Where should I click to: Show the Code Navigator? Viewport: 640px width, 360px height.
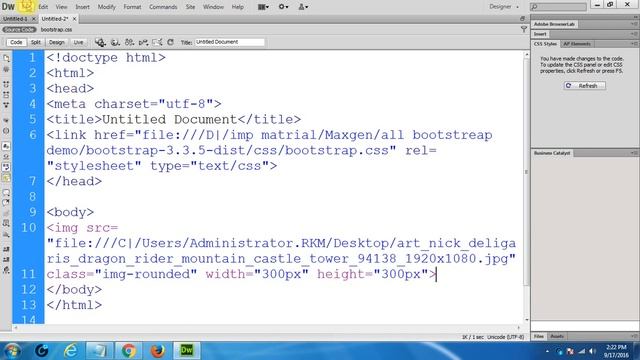[6, 69]
